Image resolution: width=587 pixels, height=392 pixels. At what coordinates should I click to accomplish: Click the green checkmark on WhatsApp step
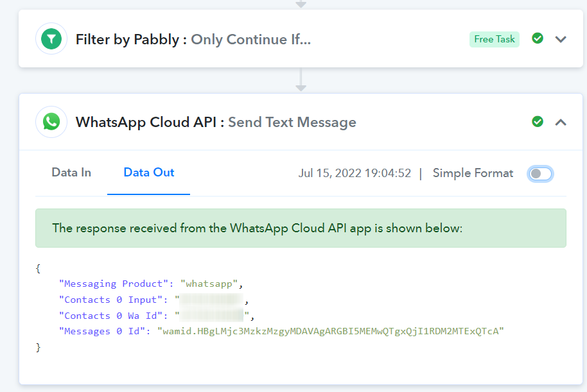538,121
